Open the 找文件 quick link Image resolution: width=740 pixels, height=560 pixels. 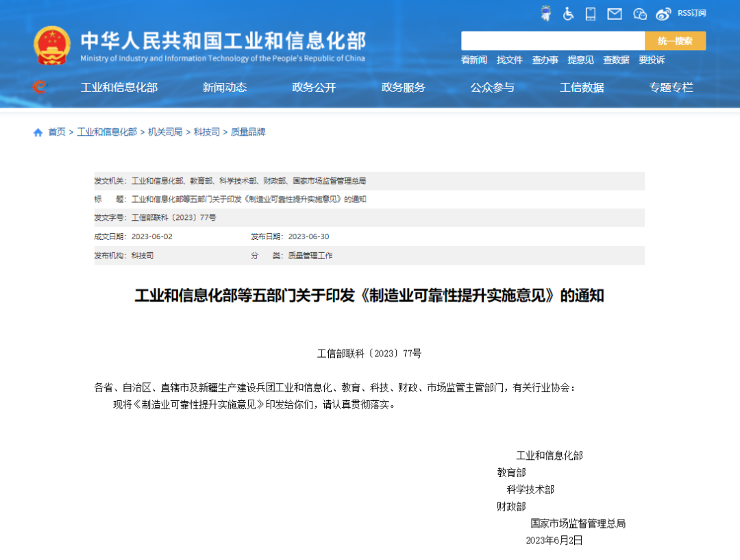pos(509,60)
